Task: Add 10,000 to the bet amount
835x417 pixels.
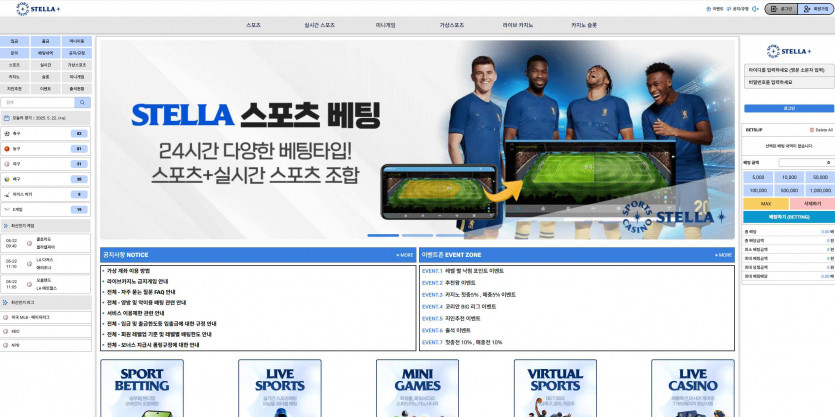Action: tap(789, 177)
